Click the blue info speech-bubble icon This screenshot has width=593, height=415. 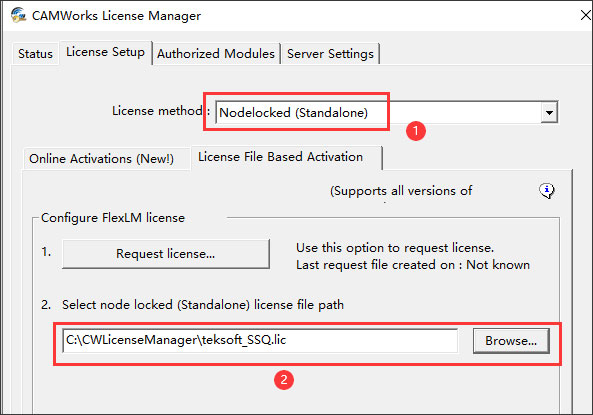coord(546,191)
